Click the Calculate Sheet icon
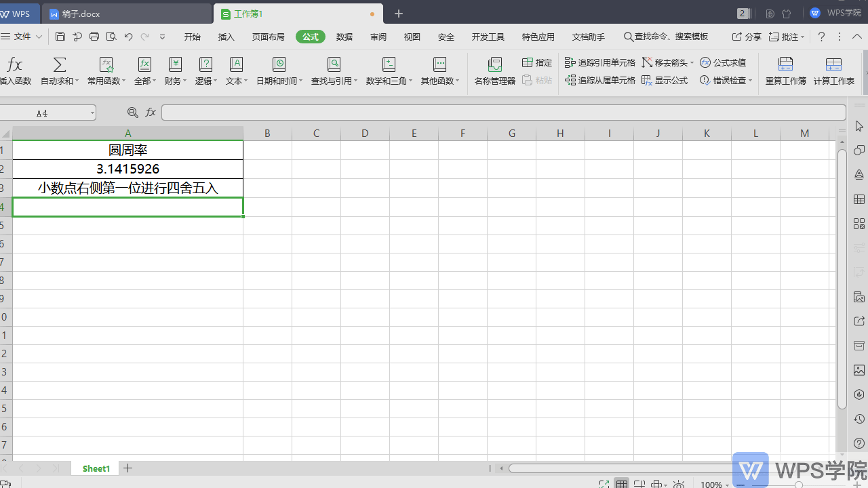868x488 pixels. tap(833, 65)
